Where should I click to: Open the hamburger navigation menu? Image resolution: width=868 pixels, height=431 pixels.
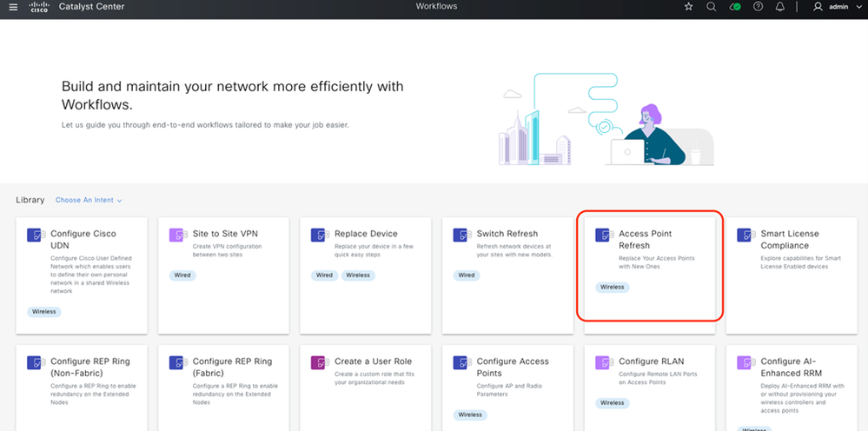click(14, 7)
